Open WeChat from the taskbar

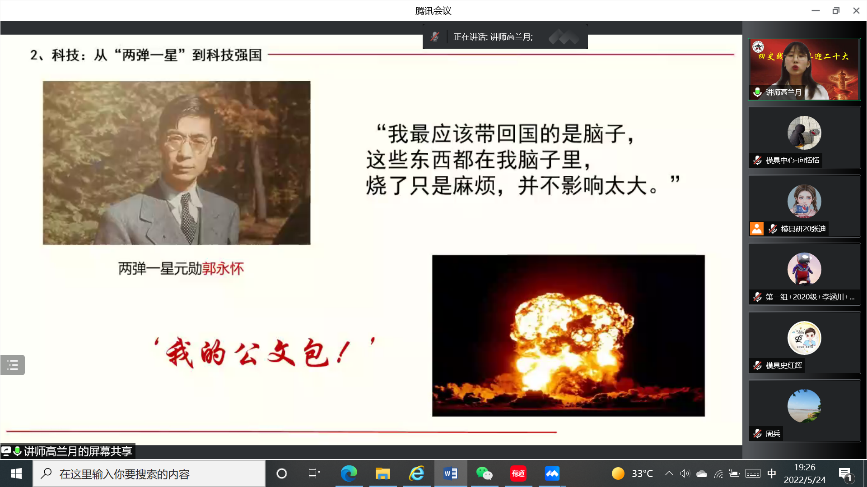pos(484,474)
